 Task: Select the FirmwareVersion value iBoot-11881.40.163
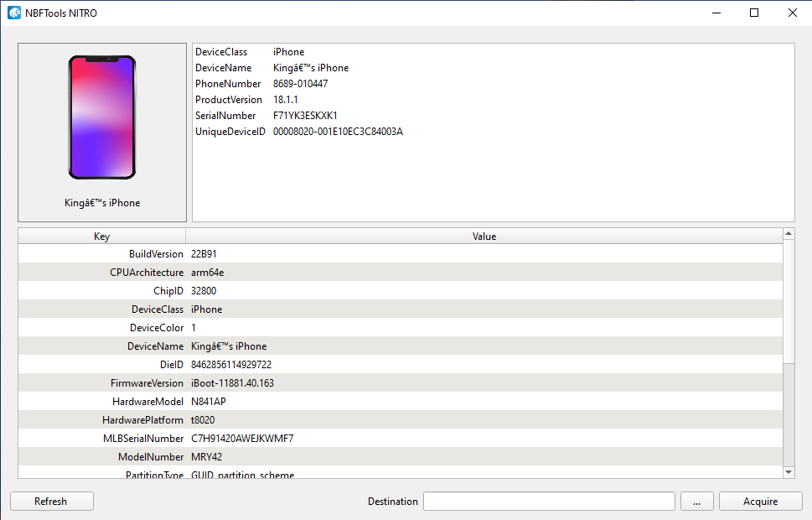coord(232,383)
